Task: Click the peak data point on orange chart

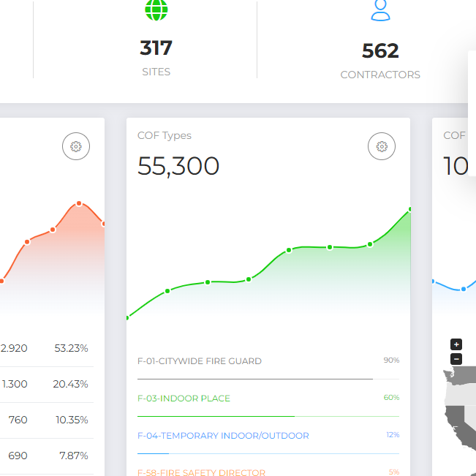Action: pos(79,203)
